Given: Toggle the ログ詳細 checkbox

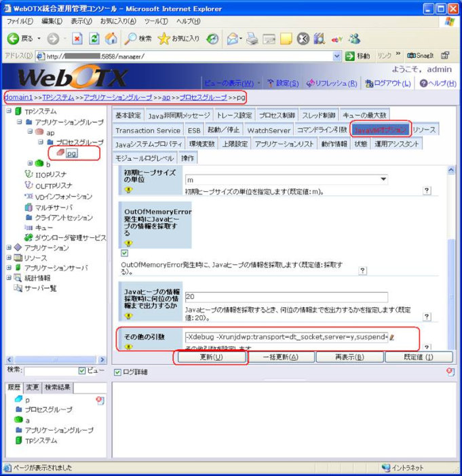Looking at the screenshot, I should (x=117, y=372).
